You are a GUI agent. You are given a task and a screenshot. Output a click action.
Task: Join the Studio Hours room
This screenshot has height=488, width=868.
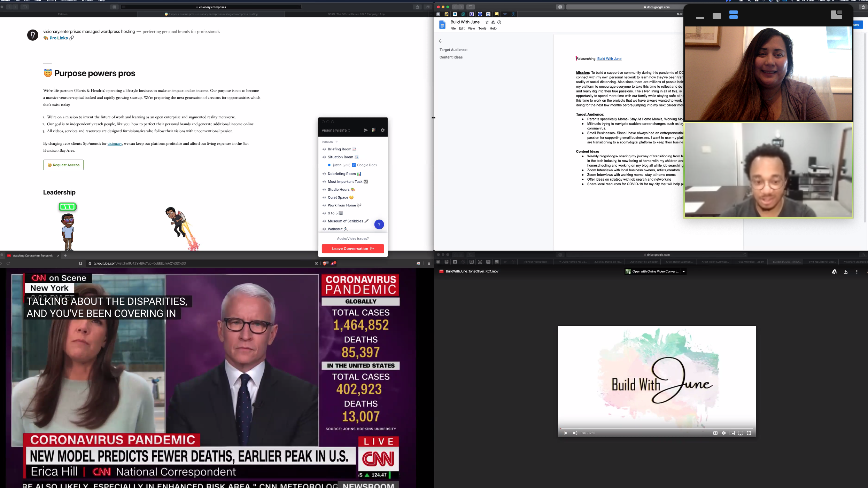[339, 190]
